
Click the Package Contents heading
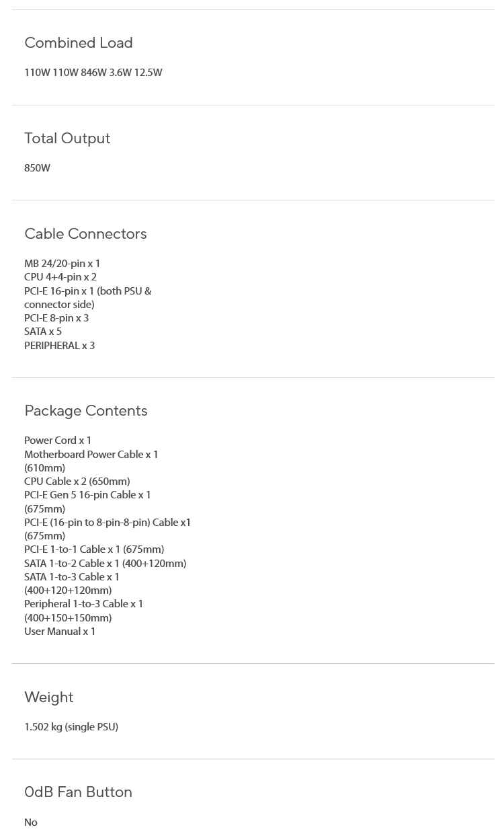point(86,410)
